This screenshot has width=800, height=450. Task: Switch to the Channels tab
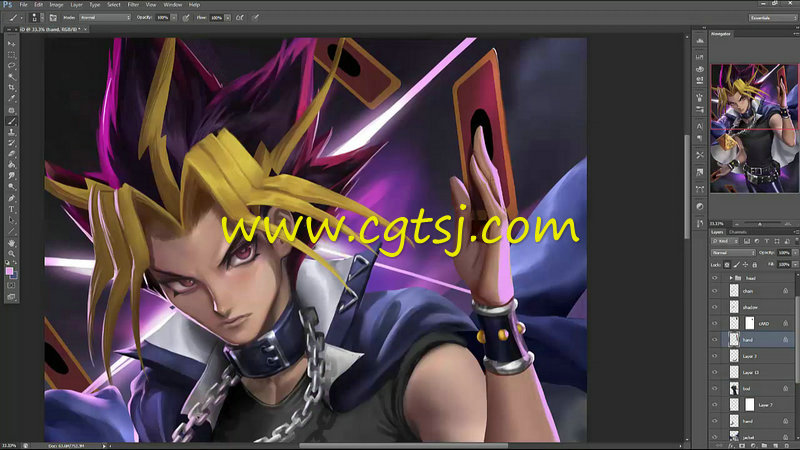(x=738, y=232)
